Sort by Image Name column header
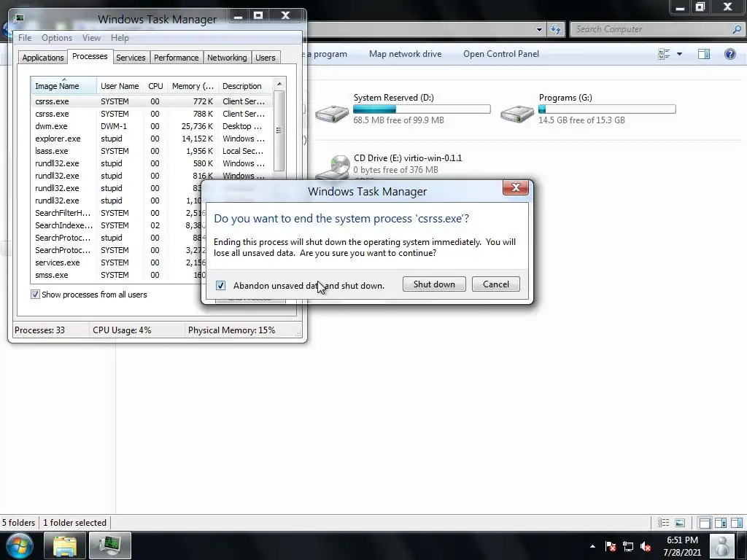The width and height of the screenshot is (747, 560). [64, 86]
